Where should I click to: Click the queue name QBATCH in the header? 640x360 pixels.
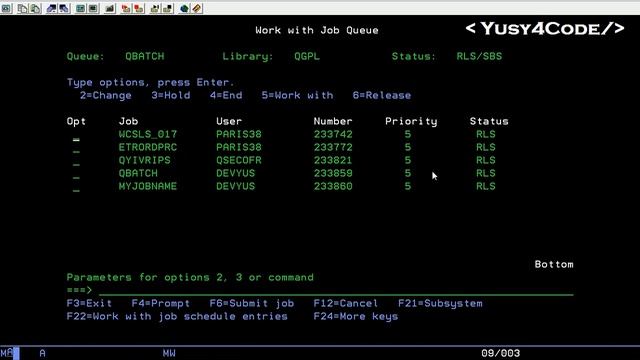coord(144,56)
